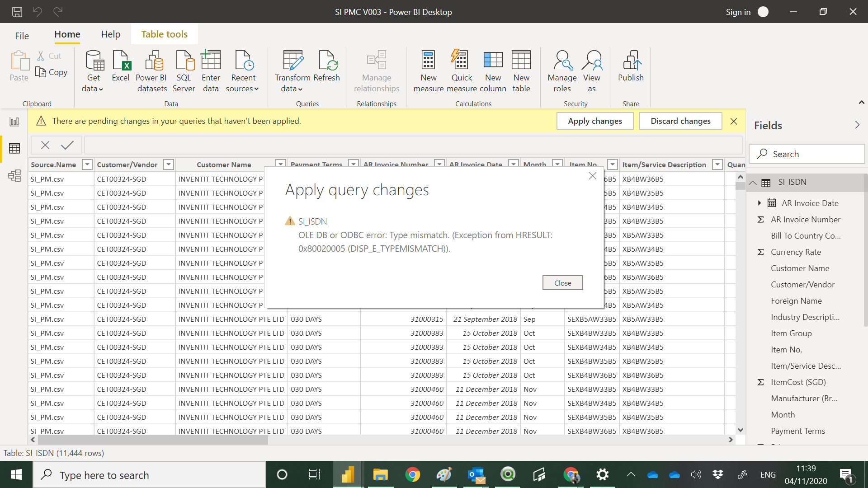
Task: Expand the AR Invoice Date field hierarchy
Action: (759, 203)
